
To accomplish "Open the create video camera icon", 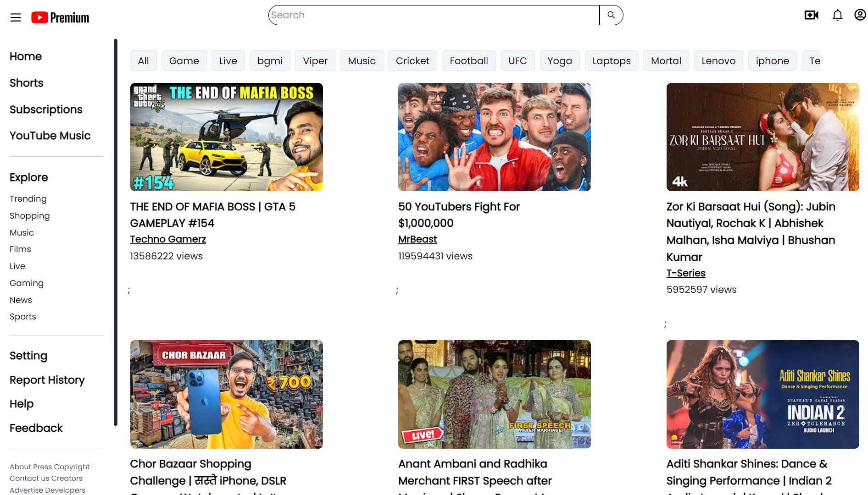I will [811, 15].
